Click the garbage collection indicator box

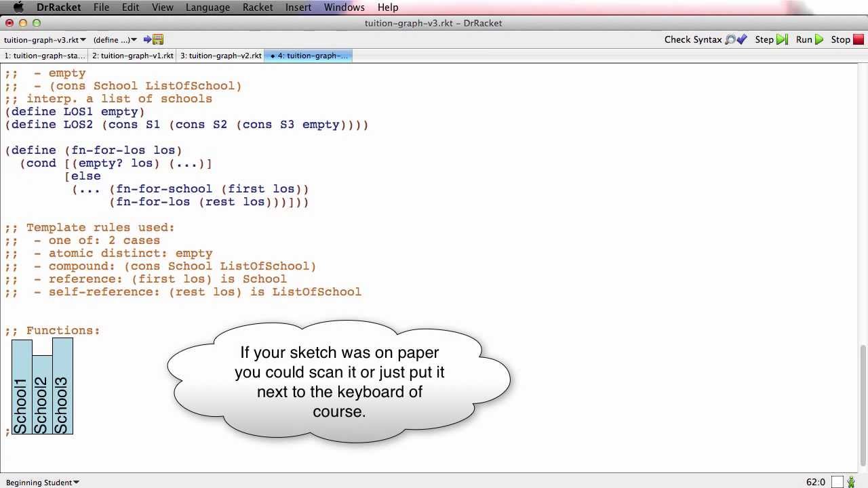(x=837, y=483)
